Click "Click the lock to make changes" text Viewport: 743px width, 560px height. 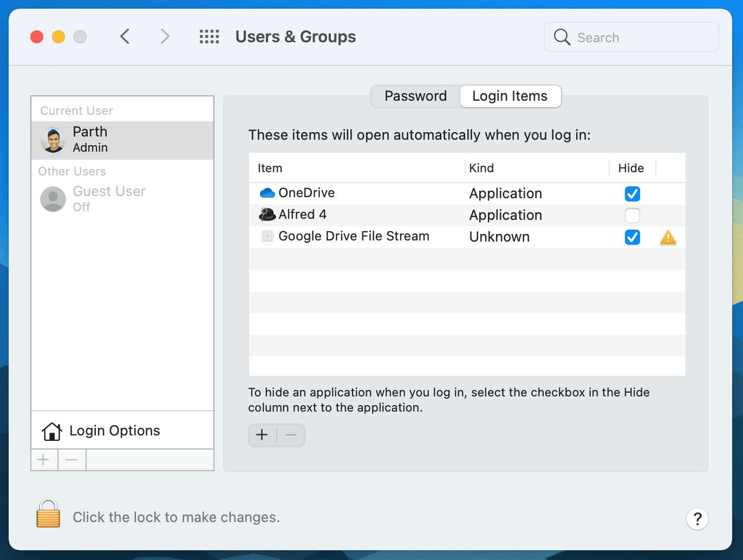pos(177,517)
